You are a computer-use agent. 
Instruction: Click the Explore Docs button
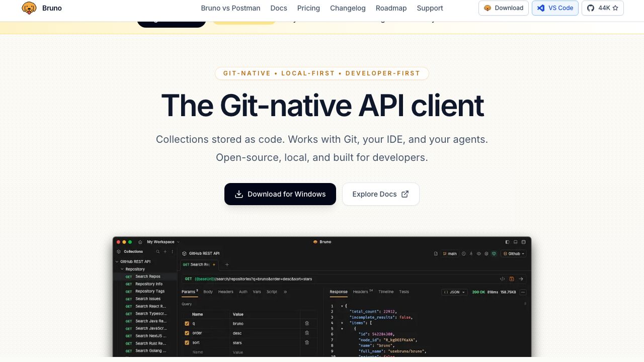coord(381,194)
